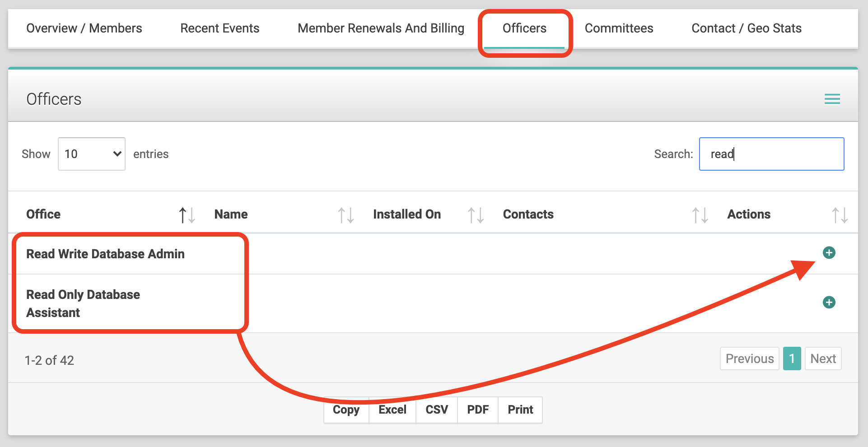Screen dimensions: 868x447
Task: Click the Actions column header
Action: (749, 214)
